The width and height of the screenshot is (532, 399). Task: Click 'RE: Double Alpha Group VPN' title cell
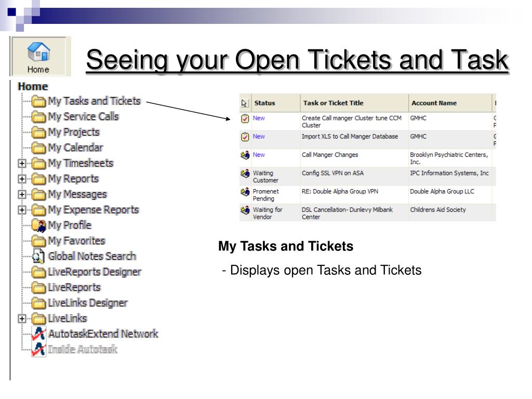[x=340, y=191]
